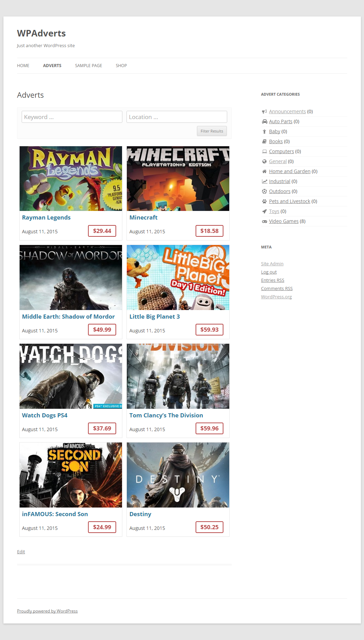This screenshot has width=364, height=640.
Task: Go to Sample Page menu item
Action: tap(88, 66)
